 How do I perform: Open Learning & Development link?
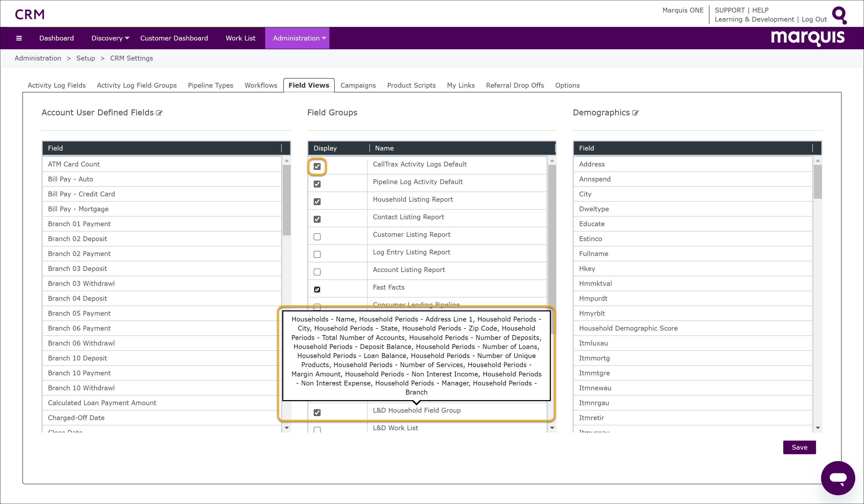pos(754,19)
